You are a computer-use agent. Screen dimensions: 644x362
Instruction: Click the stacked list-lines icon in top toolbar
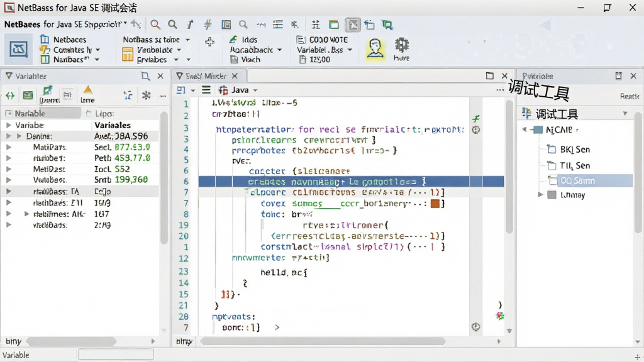point(278,25)
